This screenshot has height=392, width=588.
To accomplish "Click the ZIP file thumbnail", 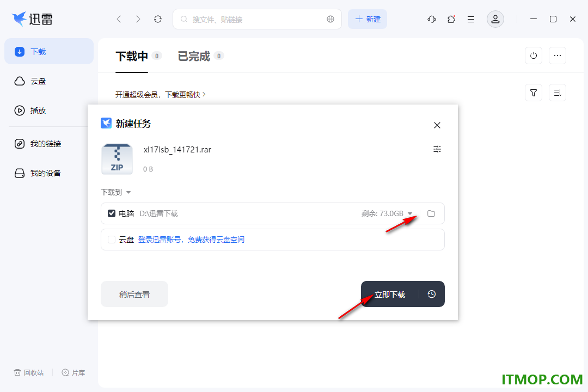I will 117,159.
